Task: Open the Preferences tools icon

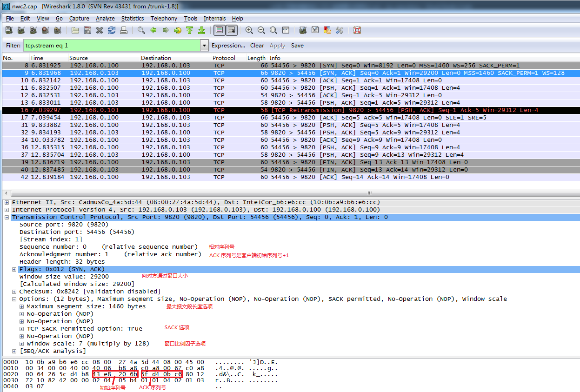Action: click(x=340, y=31)
